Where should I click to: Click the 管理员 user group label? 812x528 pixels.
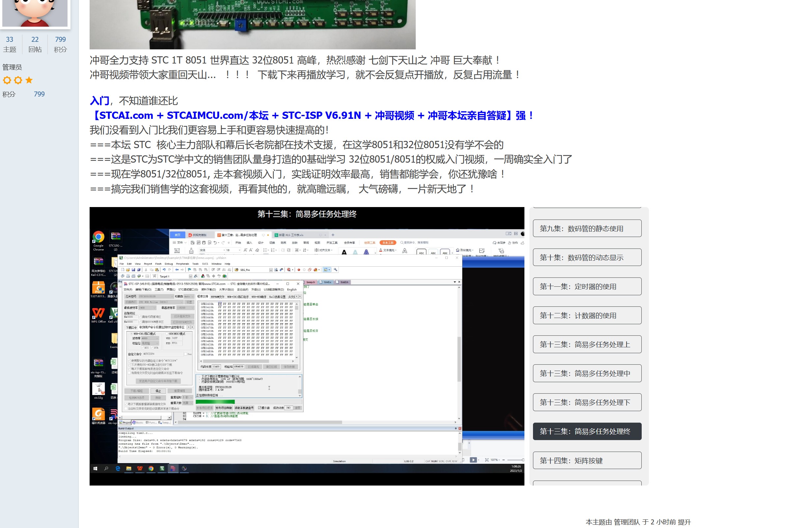[x=12, y=67]
